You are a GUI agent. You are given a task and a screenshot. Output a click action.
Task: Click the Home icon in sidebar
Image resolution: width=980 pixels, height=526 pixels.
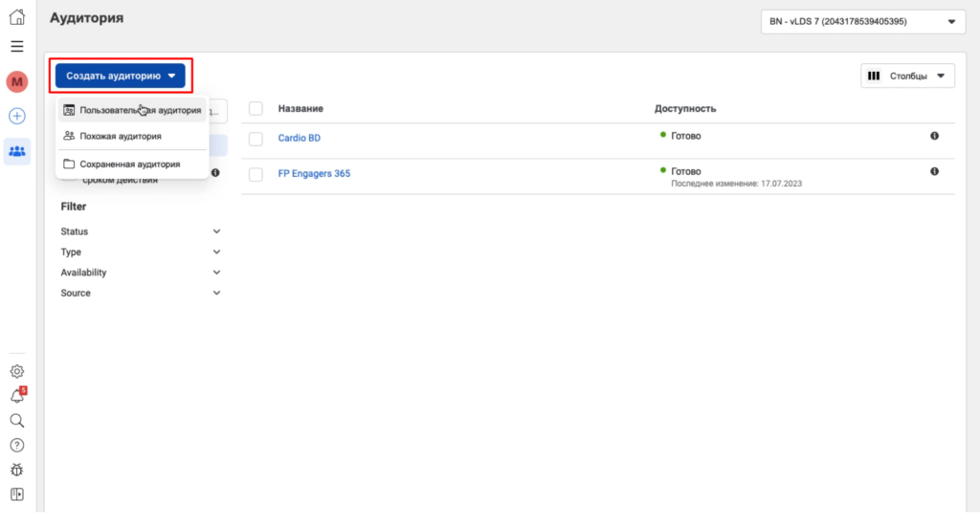(x=17, y=17)
